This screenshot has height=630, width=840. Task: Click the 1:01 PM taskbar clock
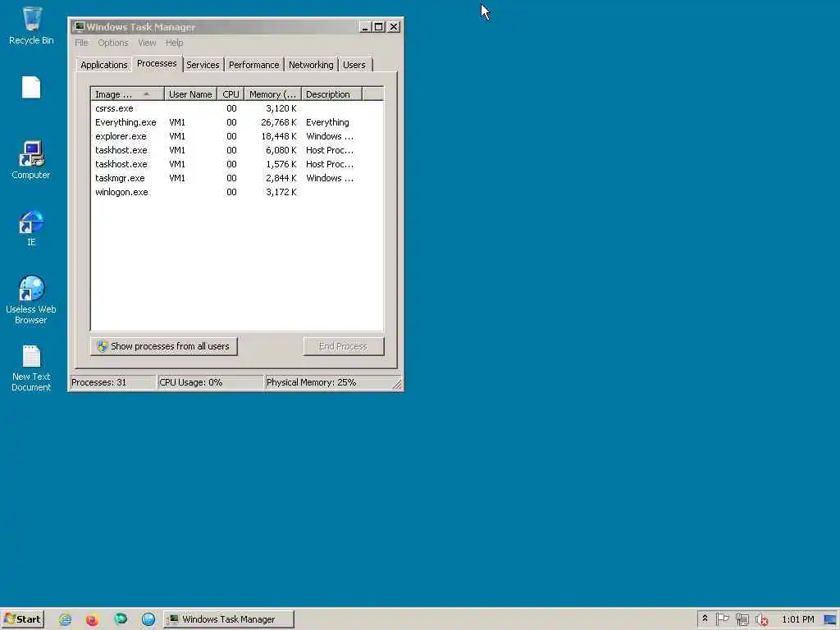point(797,619)
